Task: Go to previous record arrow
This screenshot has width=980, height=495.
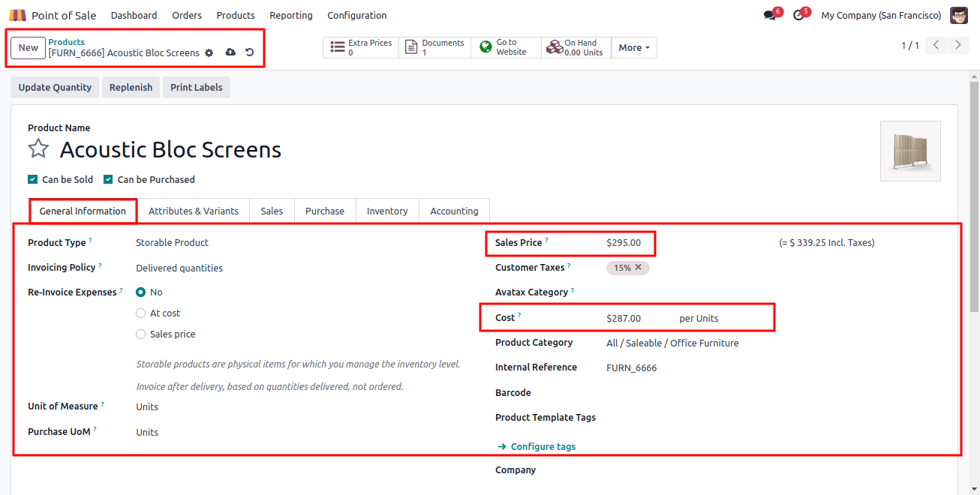Action: [936, 45]
